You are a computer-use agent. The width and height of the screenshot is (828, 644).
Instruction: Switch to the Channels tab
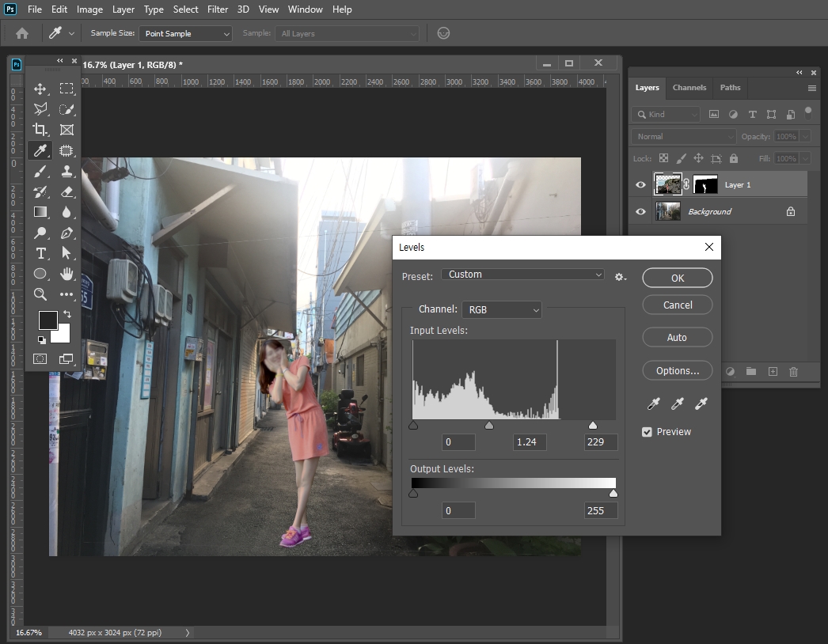tap(689, 88)
